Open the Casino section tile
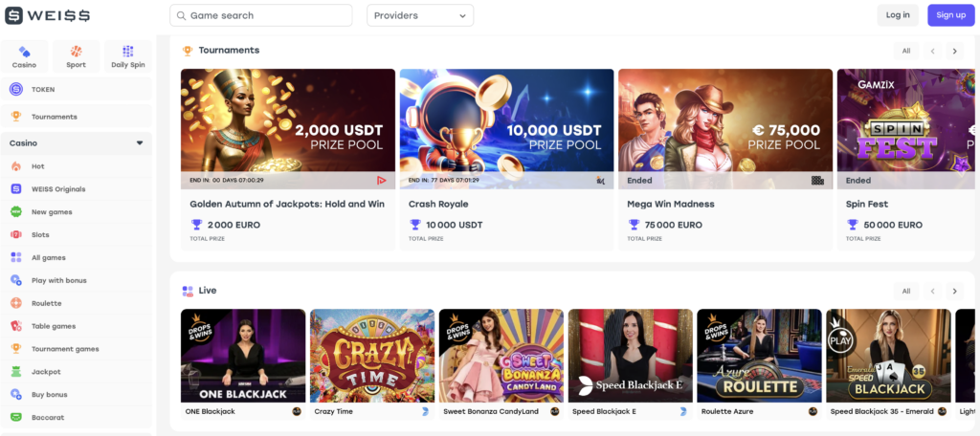Viewport: 980px width, 436px height. pos(24,56)
